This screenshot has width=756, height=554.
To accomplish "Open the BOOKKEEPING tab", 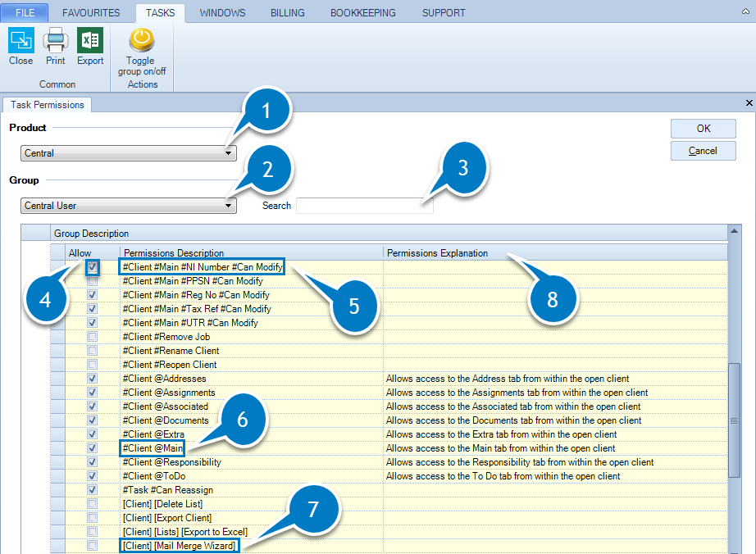I will point(362,13).
